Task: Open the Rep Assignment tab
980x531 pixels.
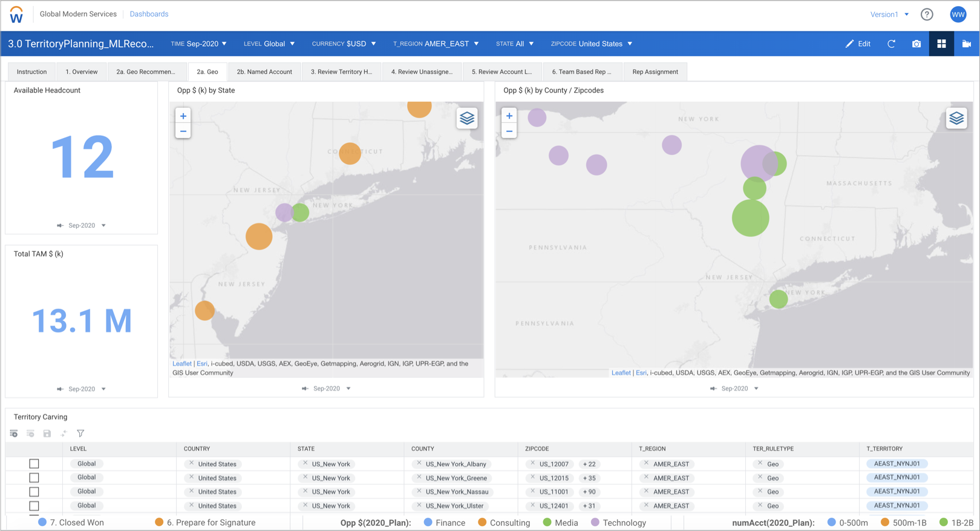Action: tap(655, 71)
